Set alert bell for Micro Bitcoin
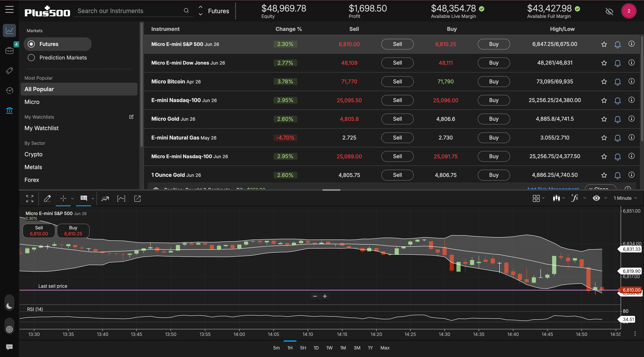 pyautogui.click(x=617, y=82)
